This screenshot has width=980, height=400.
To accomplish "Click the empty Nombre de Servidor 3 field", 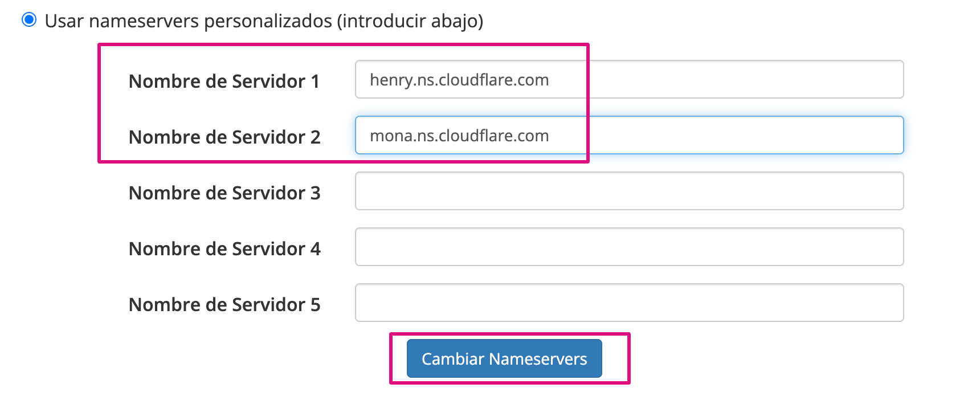I will pos(627,191).
